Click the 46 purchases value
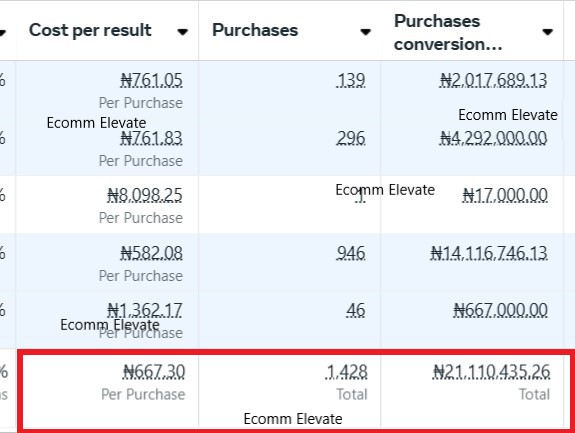 click(355, 311)
